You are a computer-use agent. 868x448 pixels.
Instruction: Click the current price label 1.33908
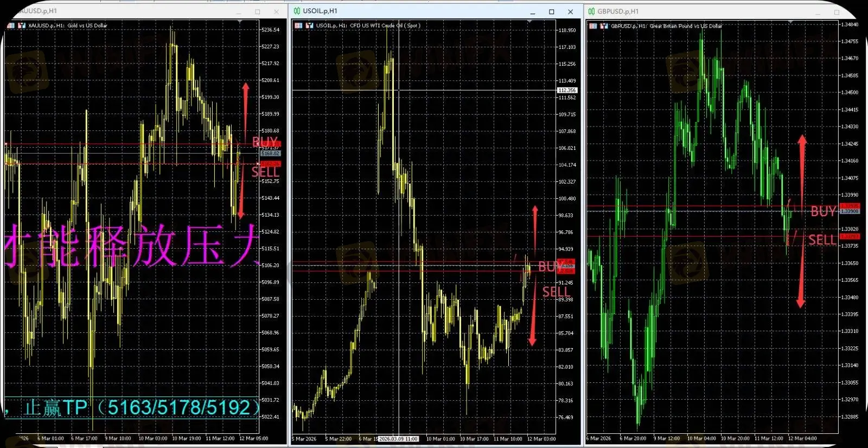850,211
